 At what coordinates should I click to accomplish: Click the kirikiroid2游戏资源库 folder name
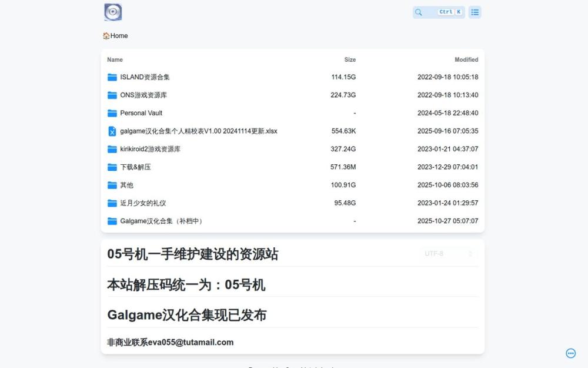[150, 150]
